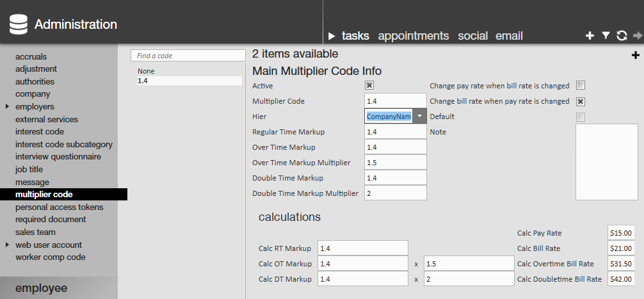Click the play triangle beside tasks
The image size is (644, 299).
pos(332,36)
